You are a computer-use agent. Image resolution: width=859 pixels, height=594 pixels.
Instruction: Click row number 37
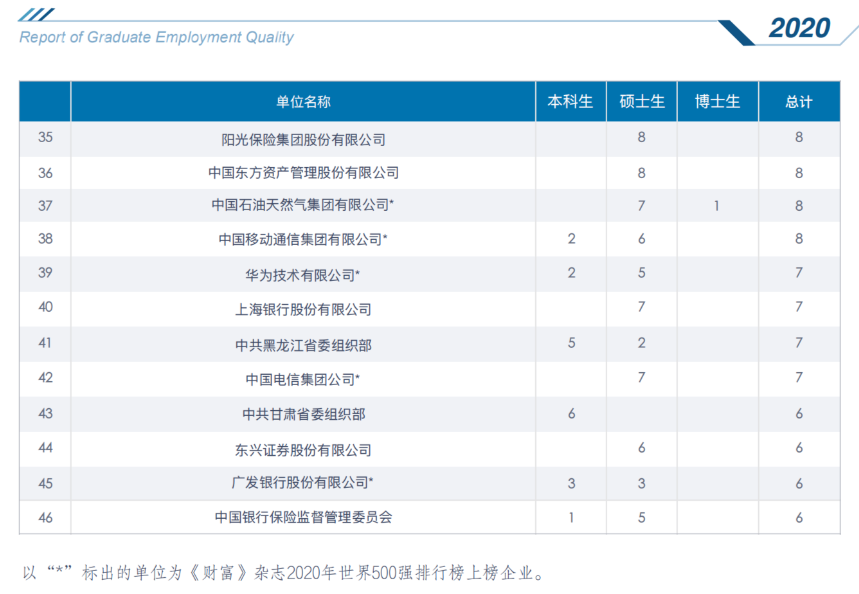click(x=45, y=206)
